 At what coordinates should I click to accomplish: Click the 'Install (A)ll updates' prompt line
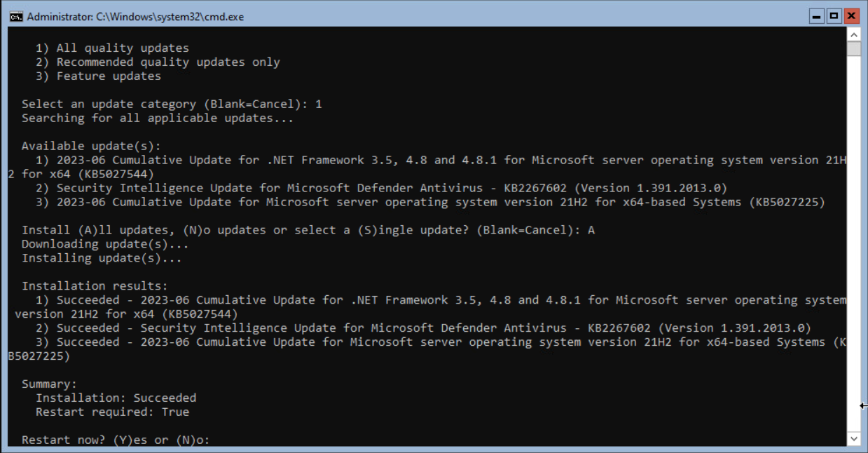point(308,230)
